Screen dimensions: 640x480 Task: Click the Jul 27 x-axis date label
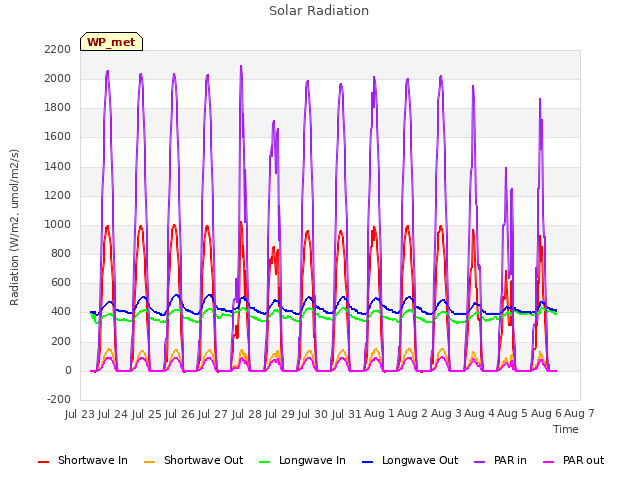(x=213, y=414)
